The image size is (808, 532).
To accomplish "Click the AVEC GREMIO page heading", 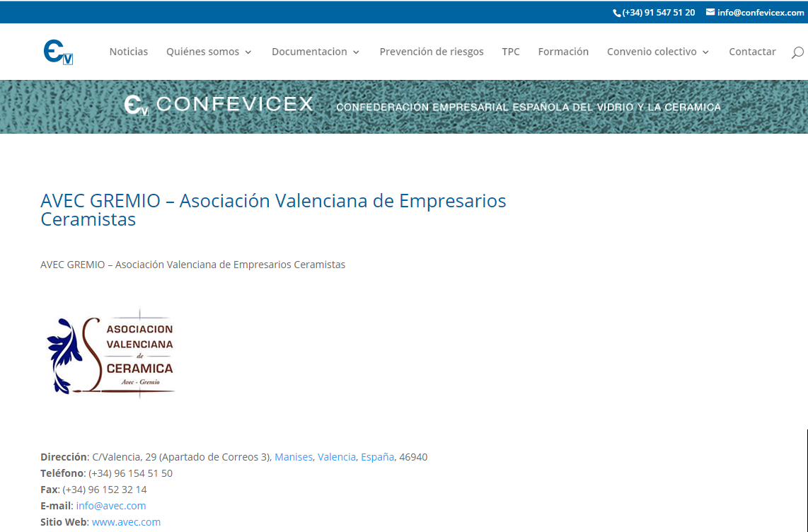I will point(273,209).
